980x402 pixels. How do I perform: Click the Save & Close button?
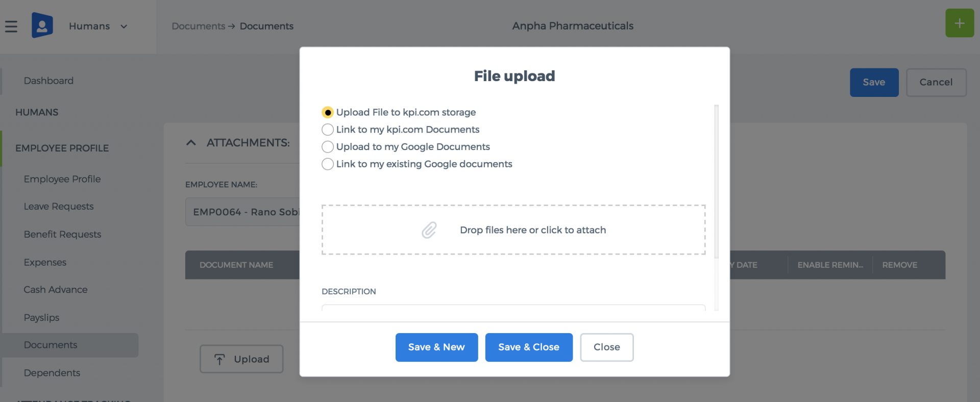529,347
